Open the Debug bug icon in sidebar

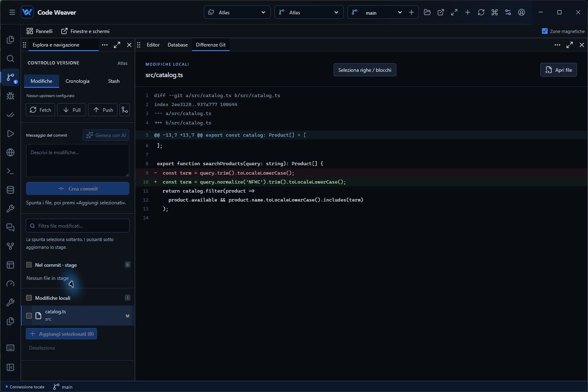tap(11, 96)
